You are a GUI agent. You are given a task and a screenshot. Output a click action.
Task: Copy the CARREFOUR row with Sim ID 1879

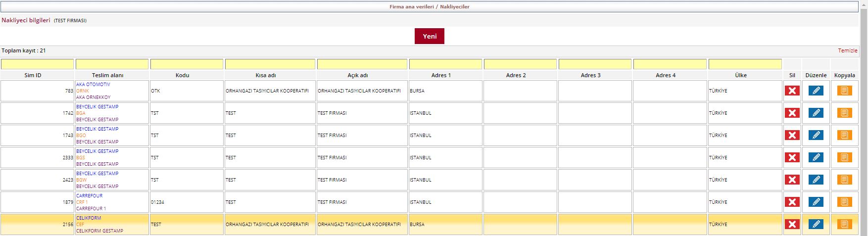click(x=844, y=202)
